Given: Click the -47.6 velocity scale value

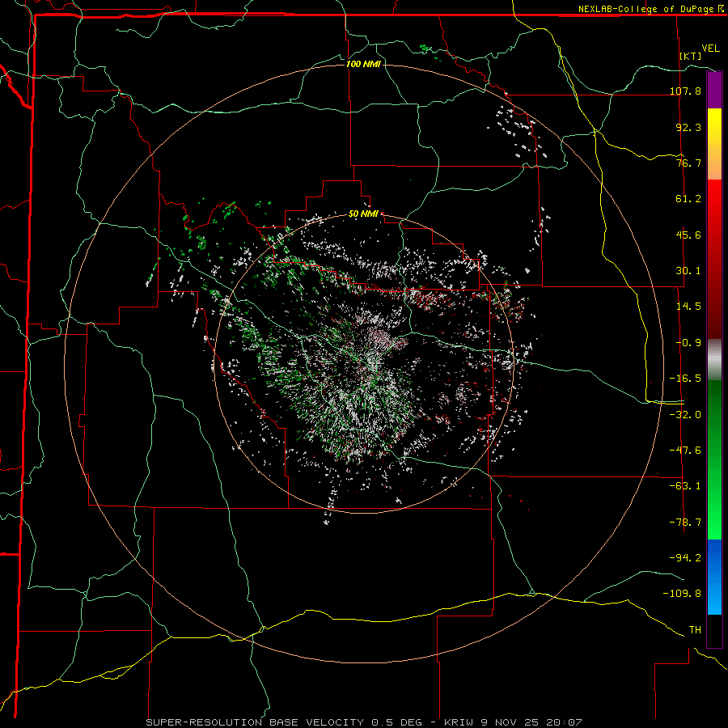Looking at the screenshot, I should [x=685, y=451].
